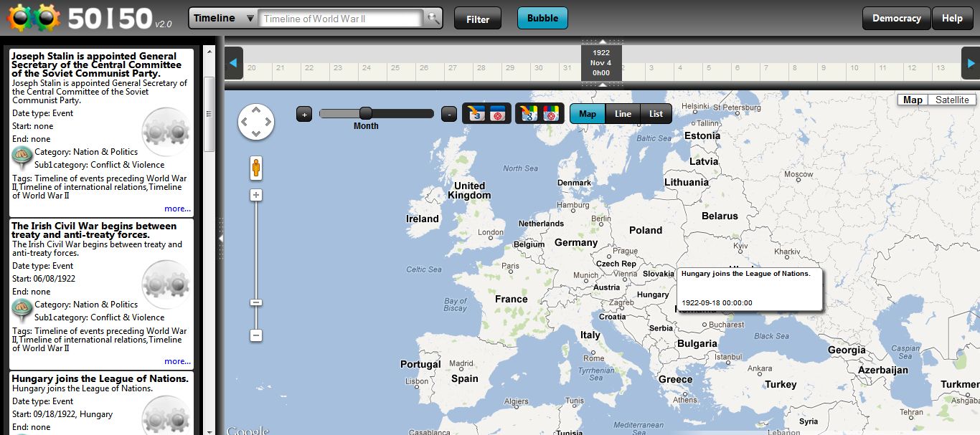Click the 1922 Nov 4 timeline marker

click(x=601, y=63)
